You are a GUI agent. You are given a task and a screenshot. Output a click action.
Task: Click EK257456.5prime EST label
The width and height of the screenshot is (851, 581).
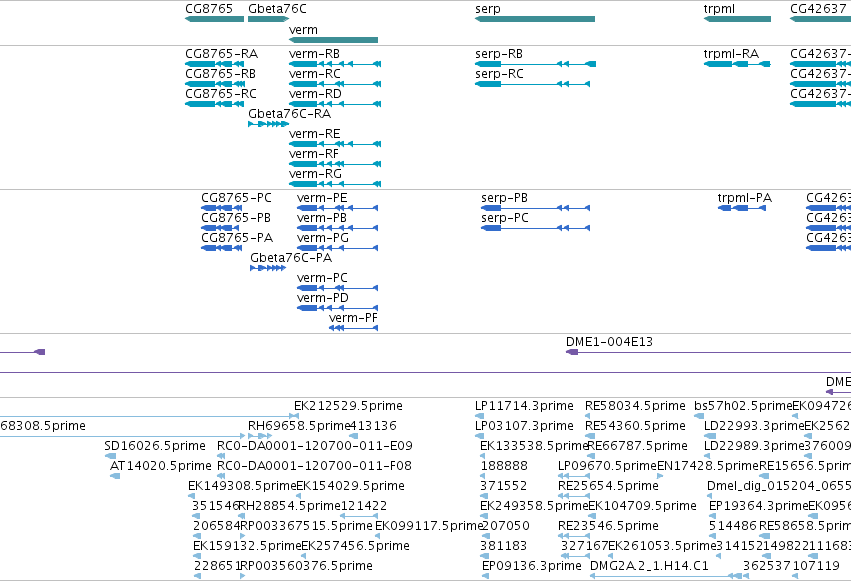(355, 546)
